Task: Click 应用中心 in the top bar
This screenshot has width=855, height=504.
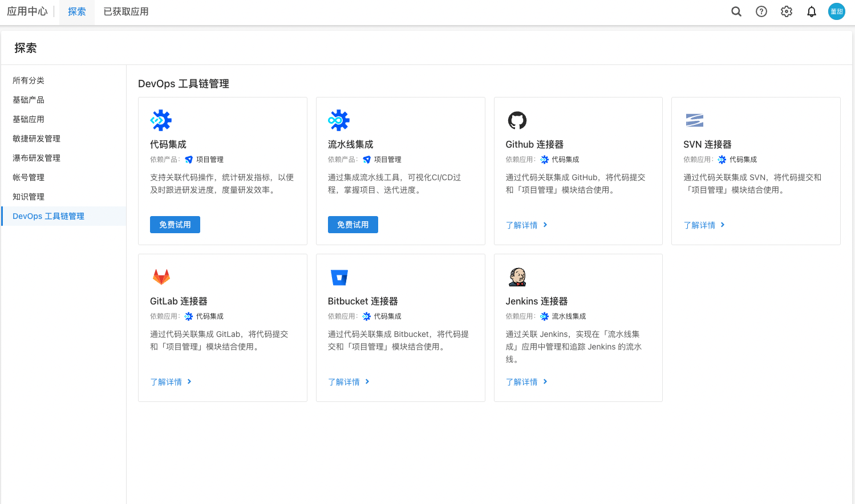Action: tap(27, 11)
